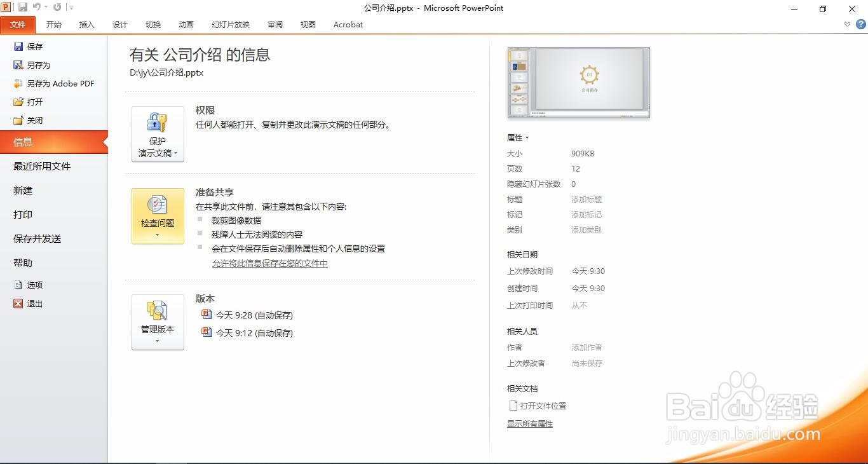Viewport: 868px width, 464px height.
Task: Switch to the 动画 ribbon tab
Action: (186, 25)
